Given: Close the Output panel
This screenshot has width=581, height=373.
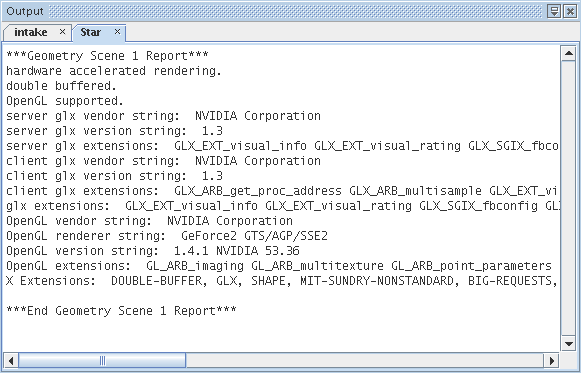Looking at the screenshot, I should pos(570,11).
